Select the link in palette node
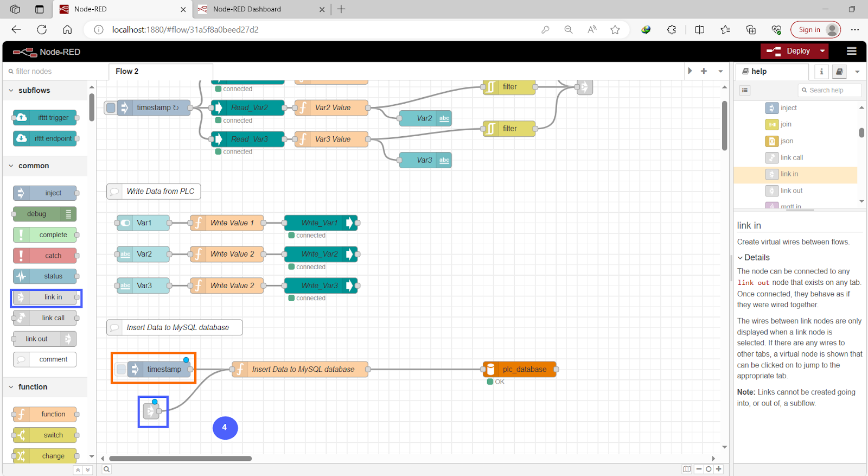The width and height of the screenshot is (868, 476). [x=45, y=297]
